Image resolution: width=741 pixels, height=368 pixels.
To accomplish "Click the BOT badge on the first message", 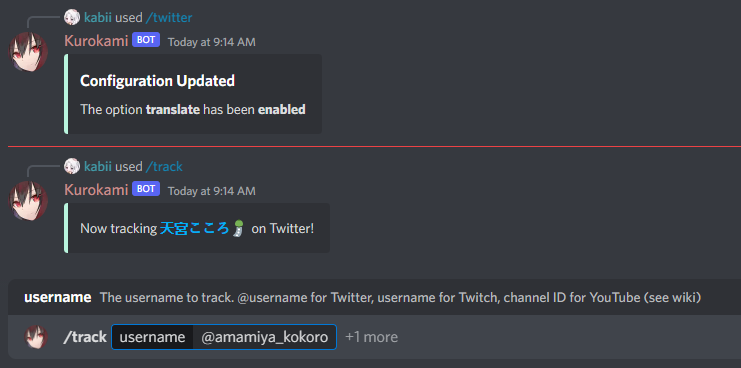I will coord(146,40).
